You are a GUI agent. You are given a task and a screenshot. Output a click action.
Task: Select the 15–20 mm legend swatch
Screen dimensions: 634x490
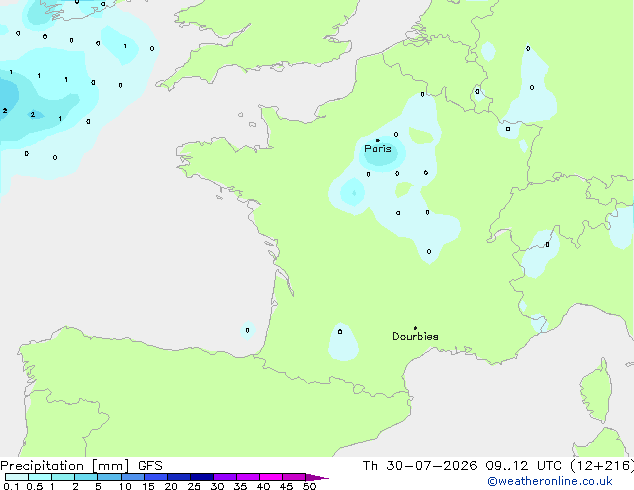(156, 477)
